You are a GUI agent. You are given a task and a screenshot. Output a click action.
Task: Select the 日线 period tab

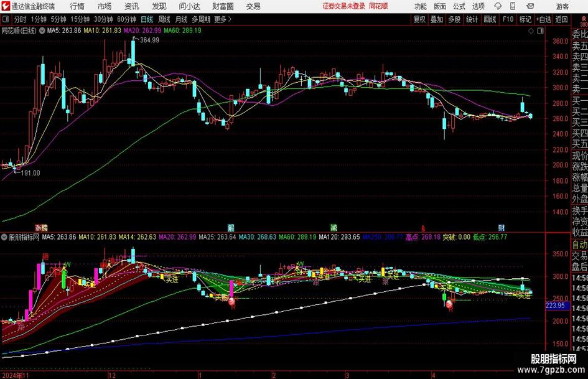tap(147, 19)
